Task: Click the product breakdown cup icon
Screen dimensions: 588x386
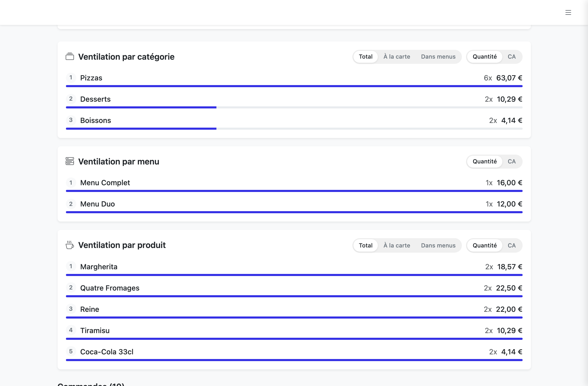Action: 70,245
